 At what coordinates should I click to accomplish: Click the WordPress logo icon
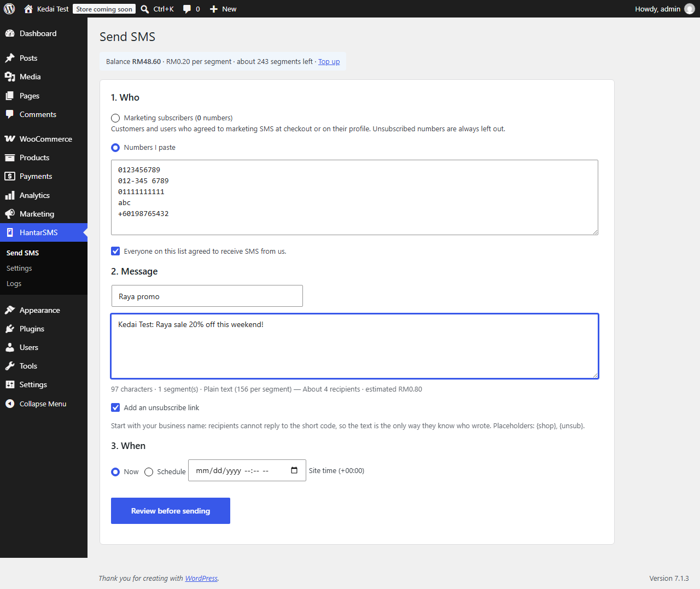tap(9, 9)
